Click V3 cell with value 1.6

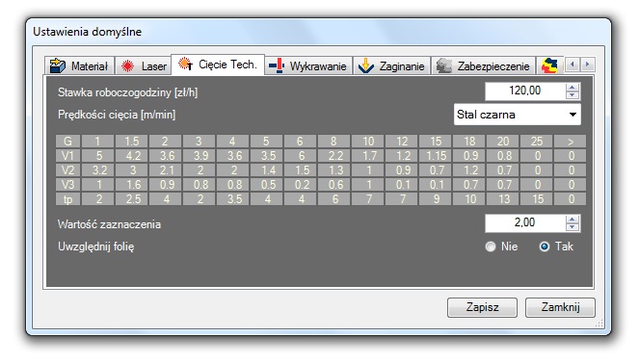[x=132, y=185]
